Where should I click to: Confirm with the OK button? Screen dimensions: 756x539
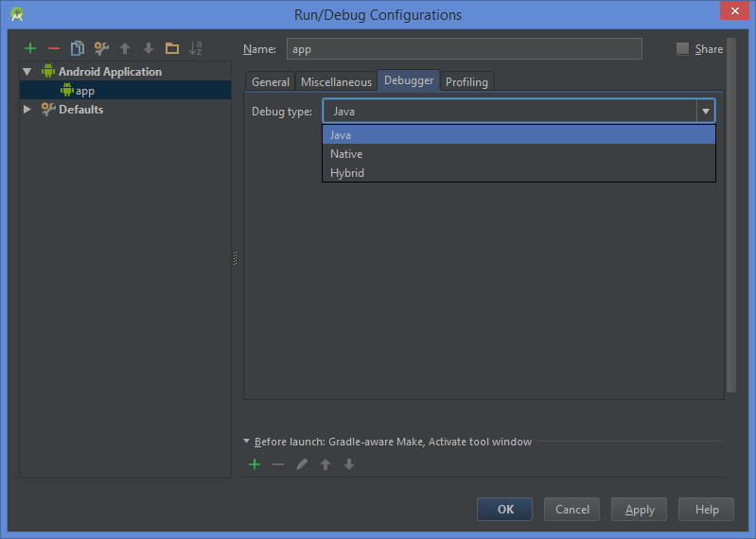(505, 509)
